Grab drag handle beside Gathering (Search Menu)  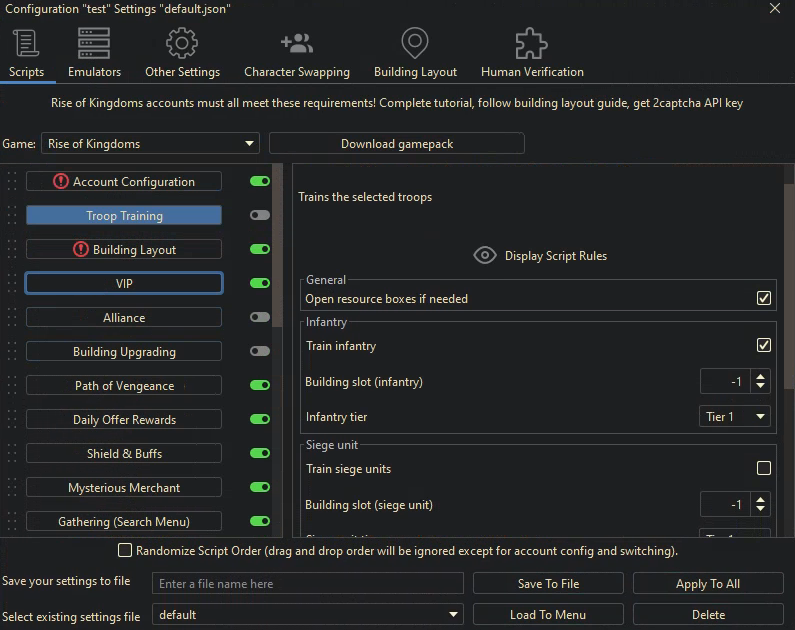tap(12, 521)
